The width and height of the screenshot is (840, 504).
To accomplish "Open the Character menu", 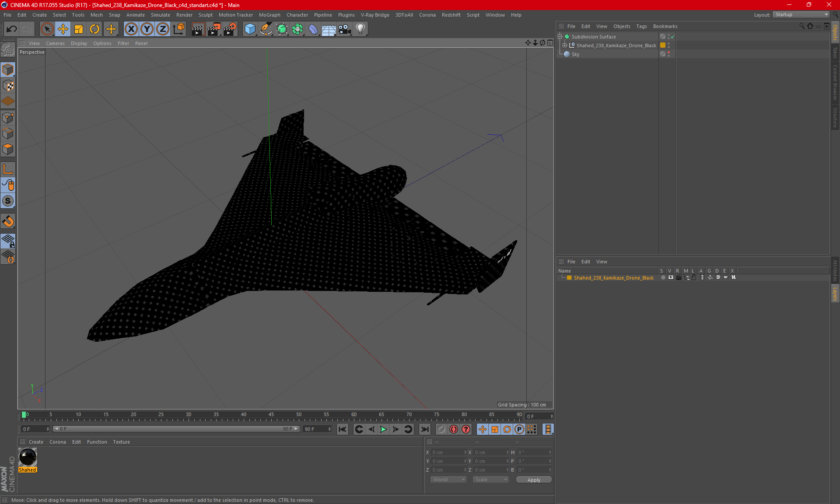I will pos(297,15).
